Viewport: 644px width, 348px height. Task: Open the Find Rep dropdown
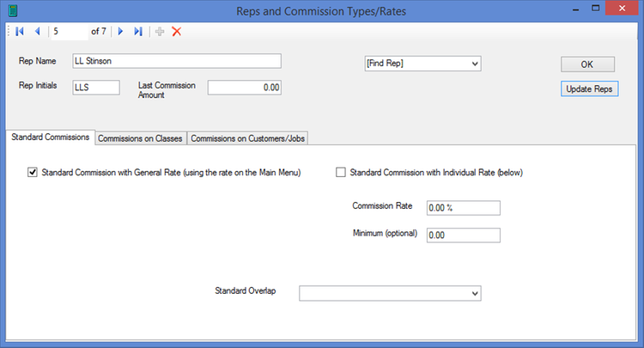point(422,64)
